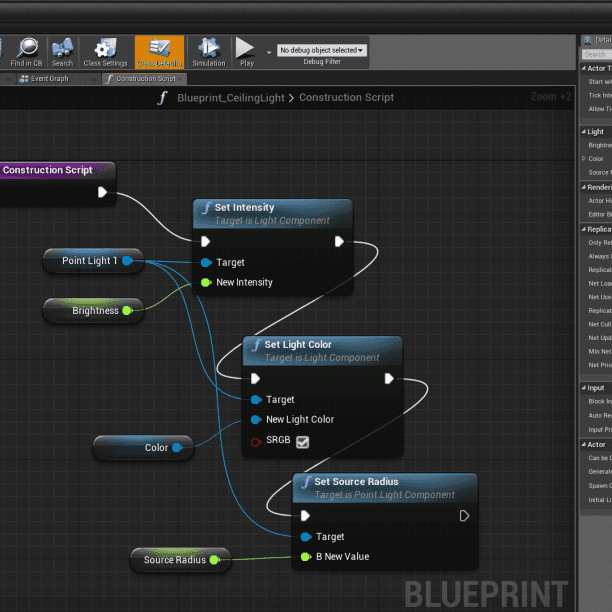This screenshot has width=612, height=612.
Task: Click Set Intensity exec output pin
Action: (339, 242)
